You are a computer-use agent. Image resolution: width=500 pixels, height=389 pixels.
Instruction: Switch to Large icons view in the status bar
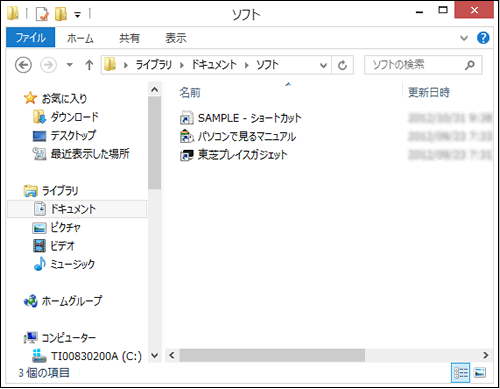[480, 373]
